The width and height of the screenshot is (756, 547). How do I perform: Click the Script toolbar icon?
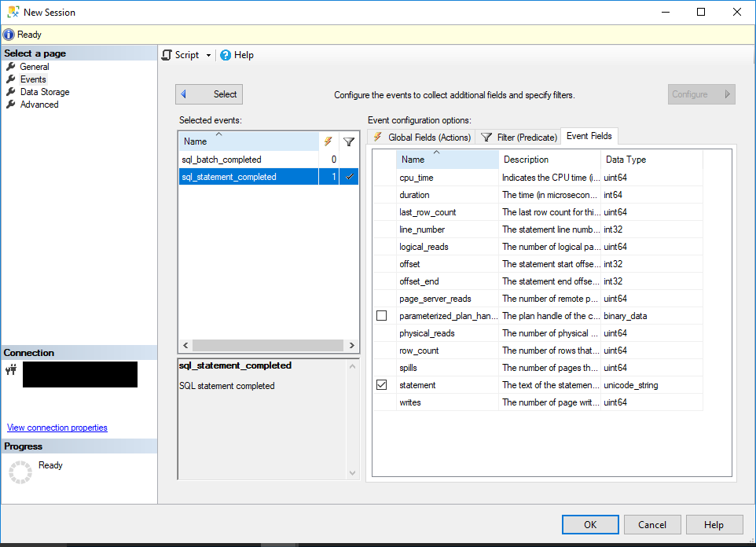click(167, 55)
